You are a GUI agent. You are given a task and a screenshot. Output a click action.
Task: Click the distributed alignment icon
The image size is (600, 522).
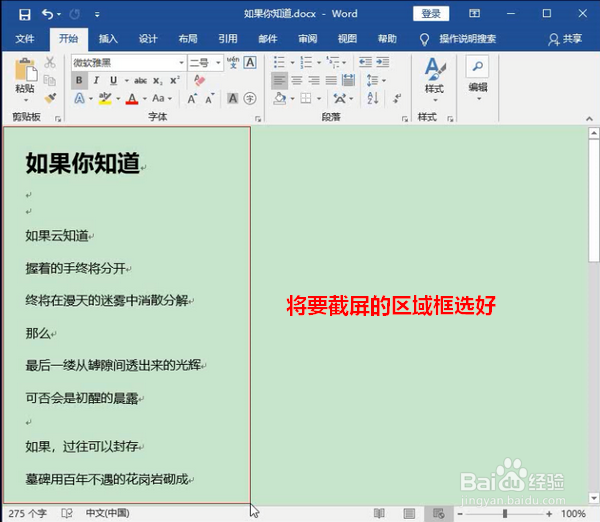pyautogui.click(x=348, y=80)
